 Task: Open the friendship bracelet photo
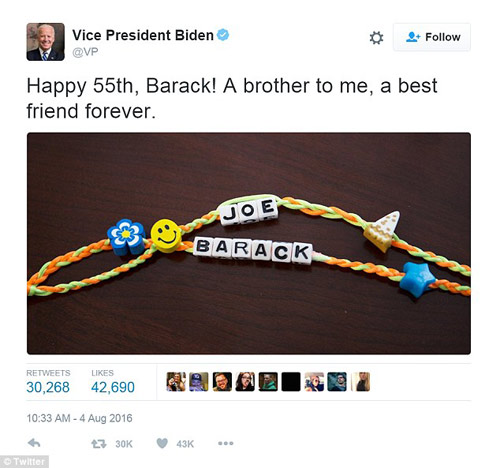point(249,243)
